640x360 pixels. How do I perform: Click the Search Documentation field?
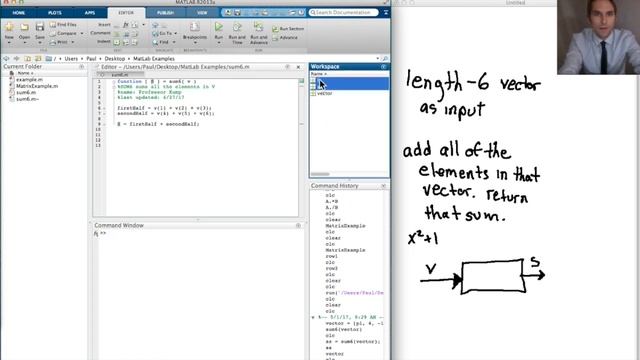[343, 13]
